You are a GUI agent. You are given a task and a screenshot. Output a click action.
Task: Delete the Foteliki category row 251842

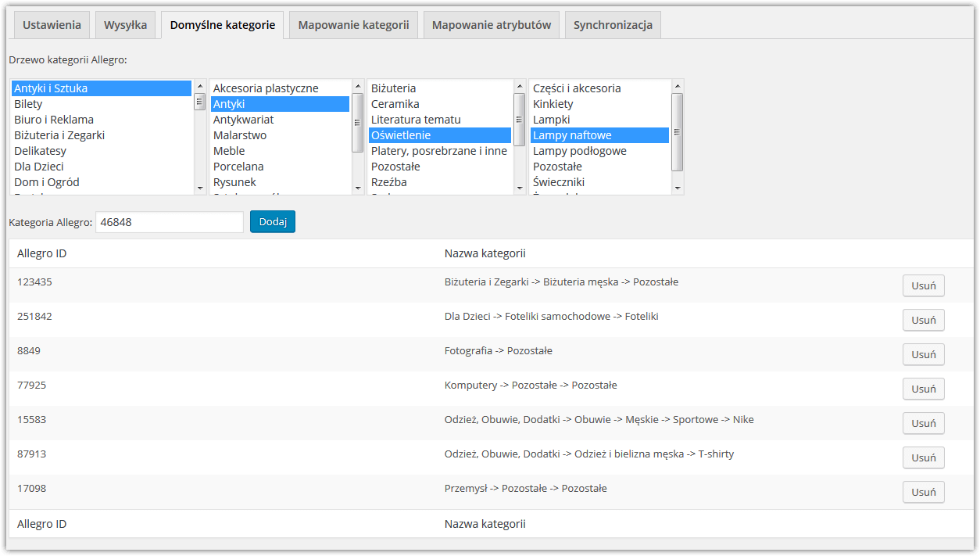pyautogui.click(x=923, y=320)
